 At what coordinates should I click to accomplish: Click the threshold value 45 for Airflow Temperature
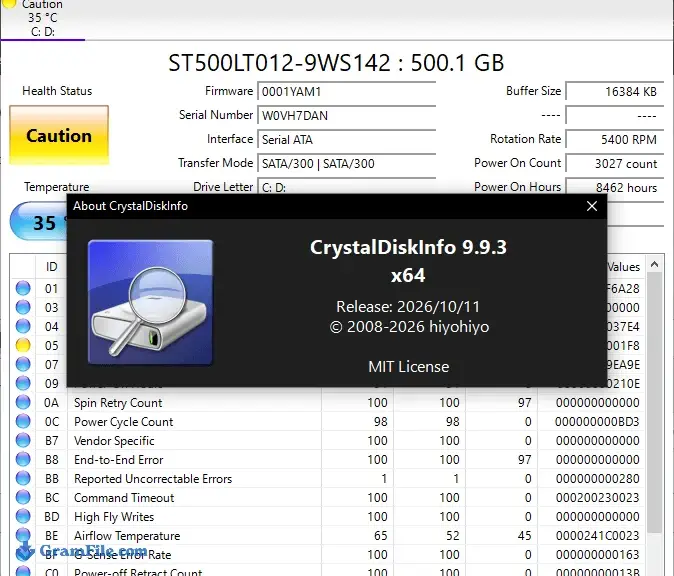pyautogui.click(x=524, y=536)
